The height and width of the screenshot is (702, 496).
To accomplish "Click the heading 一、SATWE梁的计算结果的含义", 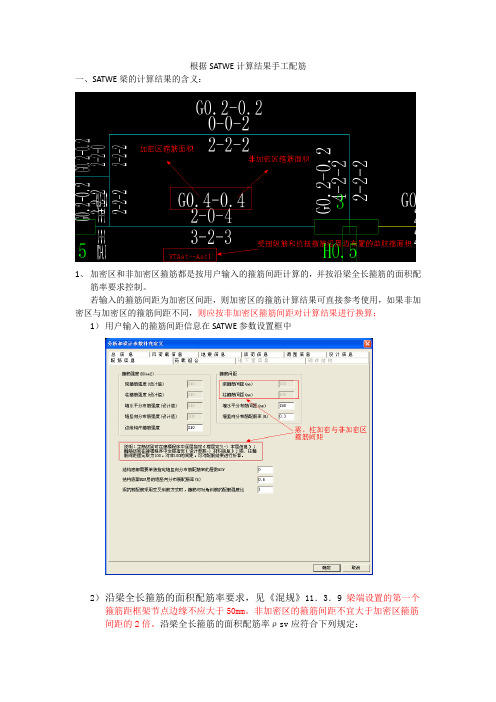I will (x=139, y=79).
